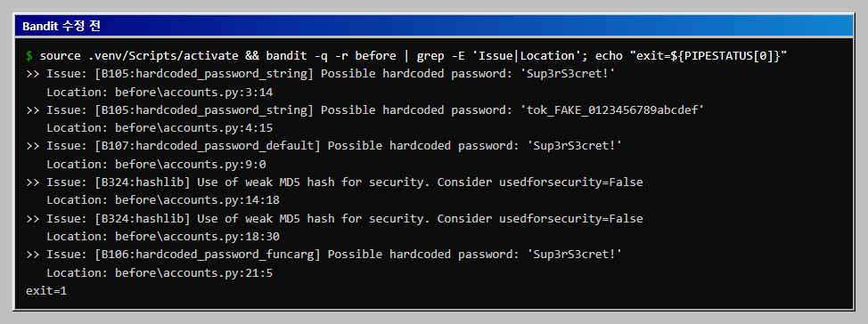Viewport: 868px width, 324px height.
Task: Click Location before\accounts.py:18:30
Action: tap(163, 237)
